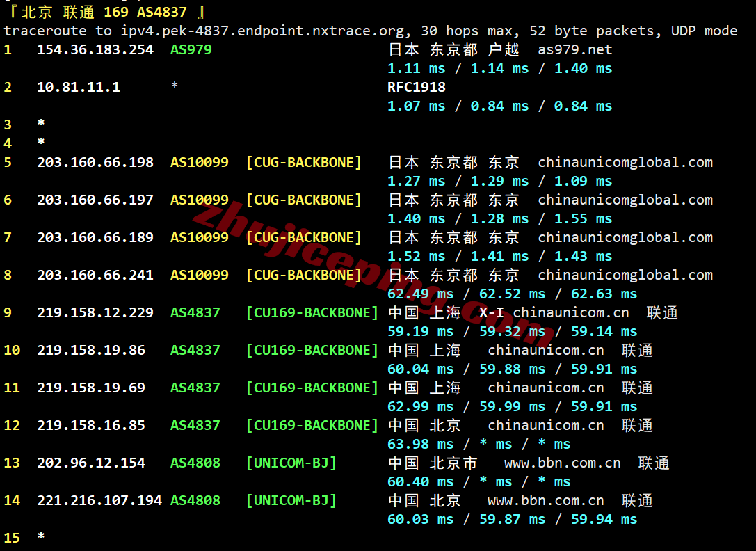Click the asterisk on hop 15
The height and width of the screenshot is (551, 756).
(x=40, y=538)
